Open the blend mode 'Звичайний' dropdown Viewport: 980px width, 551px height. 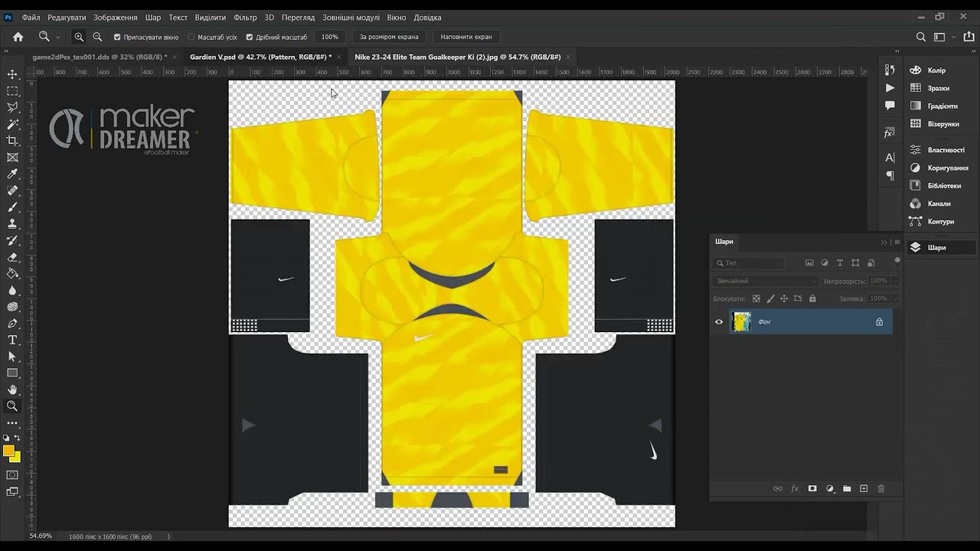click(x=766, y=281)
